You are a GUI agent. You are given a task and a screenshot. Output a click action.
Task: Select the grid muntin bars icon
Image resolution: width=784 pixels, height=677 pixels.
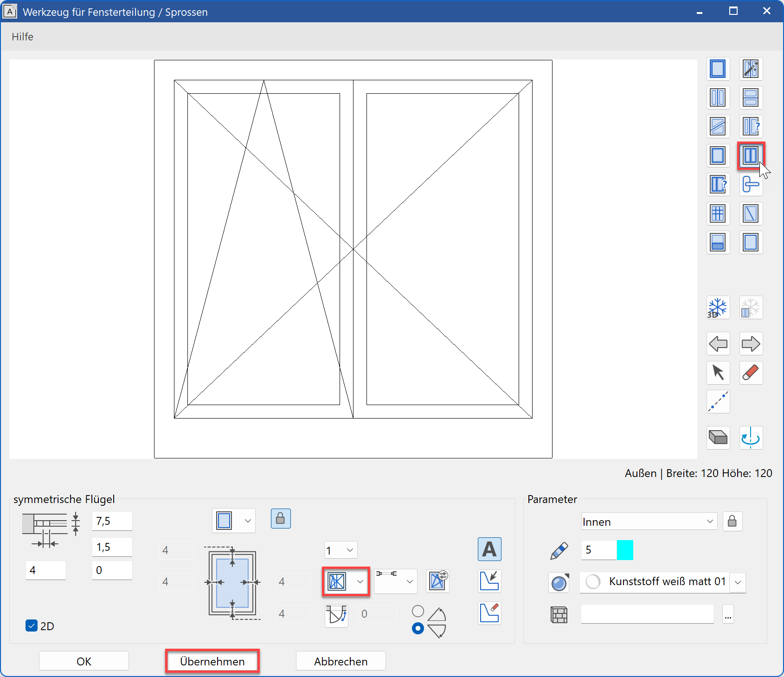718,213
